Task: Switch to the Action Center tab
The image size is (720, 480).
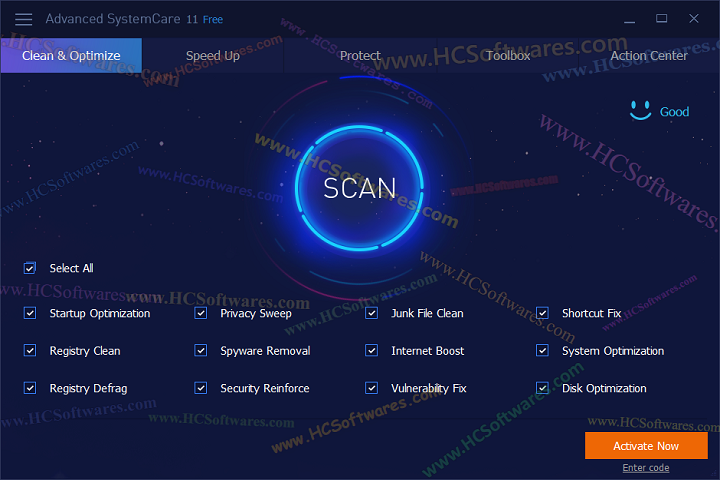Action: (x=649, y=56)
